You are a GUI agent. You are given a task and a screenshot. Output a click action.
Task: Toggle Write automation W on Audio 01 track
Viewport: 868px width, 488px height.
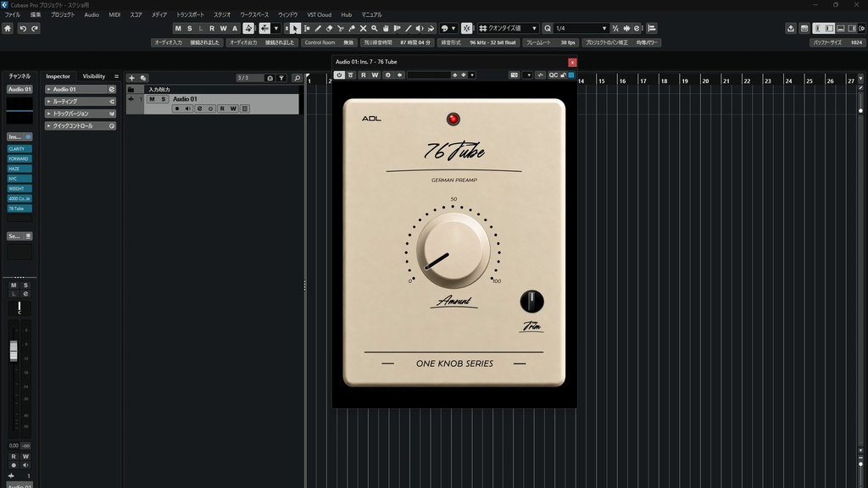tap(233, 109)
